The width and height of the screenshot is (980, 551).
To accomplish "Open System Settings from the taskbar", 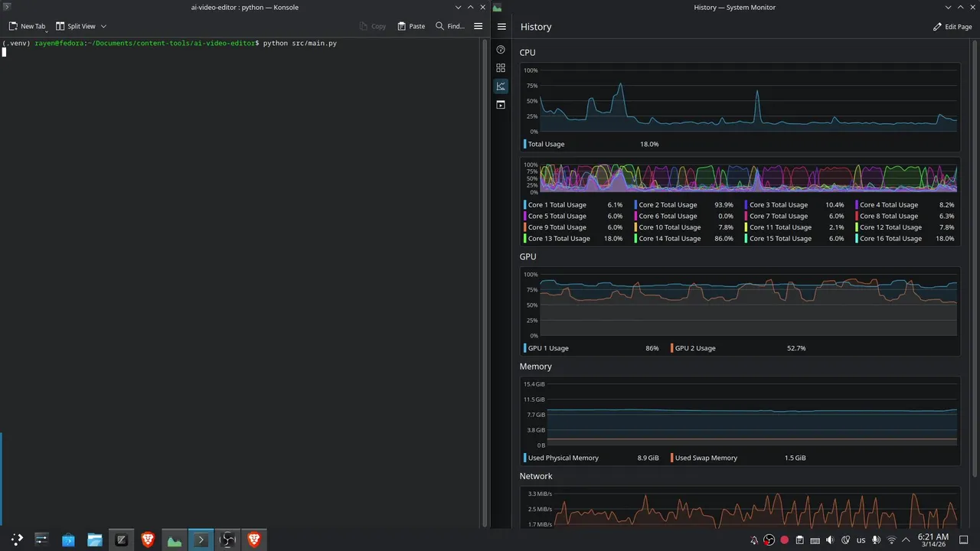I will [41, 540].
